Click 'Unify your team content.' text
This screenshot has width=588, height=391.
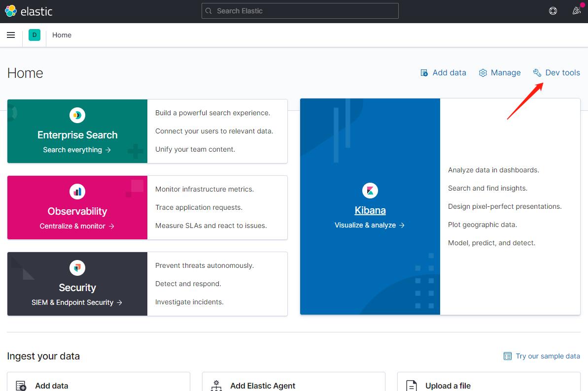click(x=195, y=149)
